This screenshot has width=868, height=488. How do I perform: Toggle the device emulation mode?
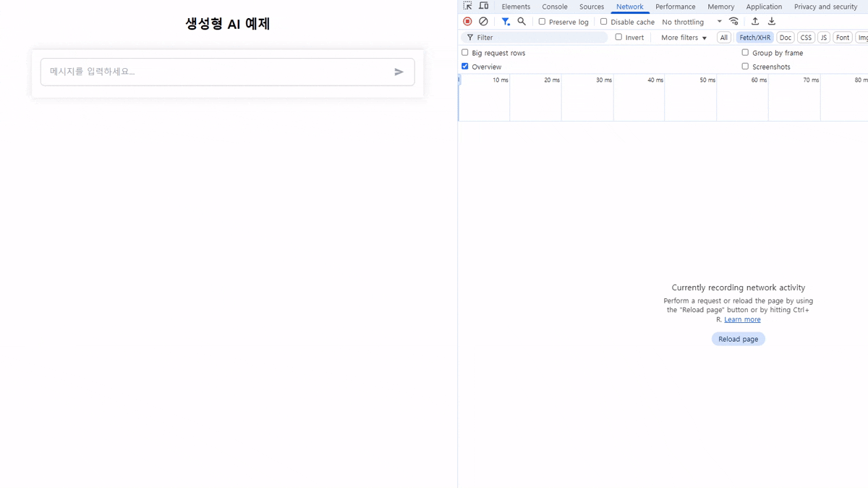click(x=483, y=6)
